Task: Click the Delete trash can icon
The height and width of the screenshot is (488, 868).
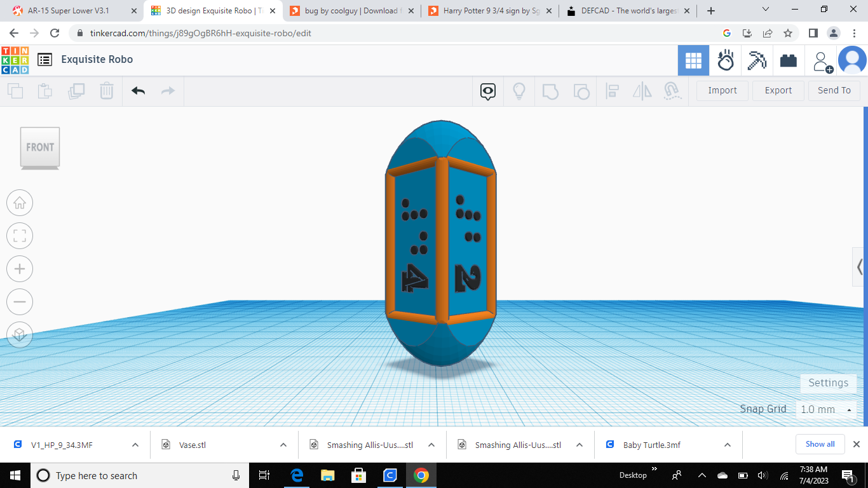Action: click(106, 91)
